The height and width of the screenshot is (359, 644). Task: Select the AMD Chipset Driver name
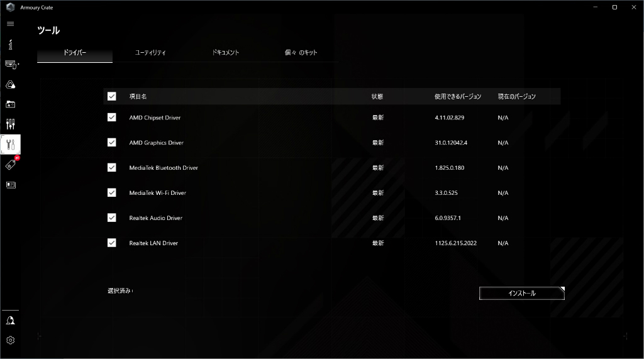[155, 118]
